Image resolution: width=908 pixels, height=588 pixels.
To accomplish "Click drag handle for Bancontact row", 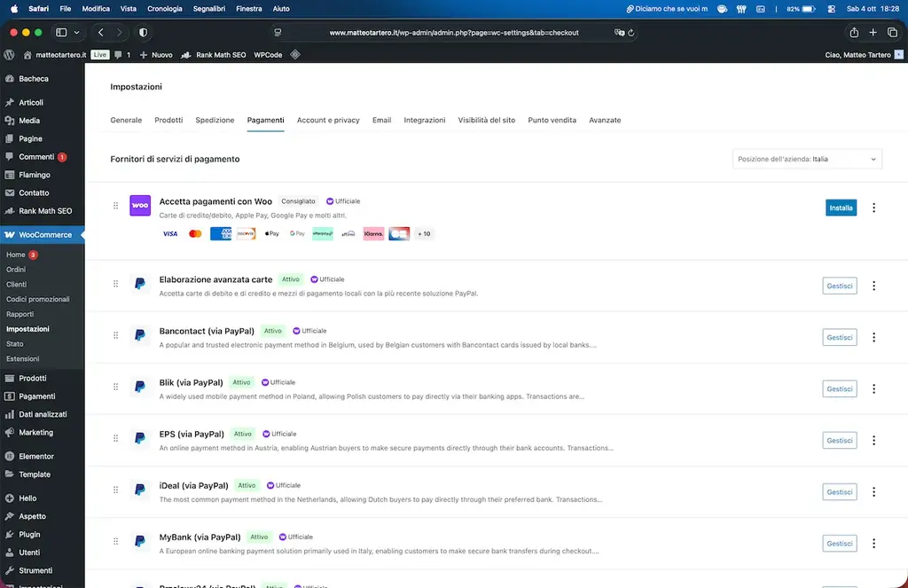I will 115,336.
